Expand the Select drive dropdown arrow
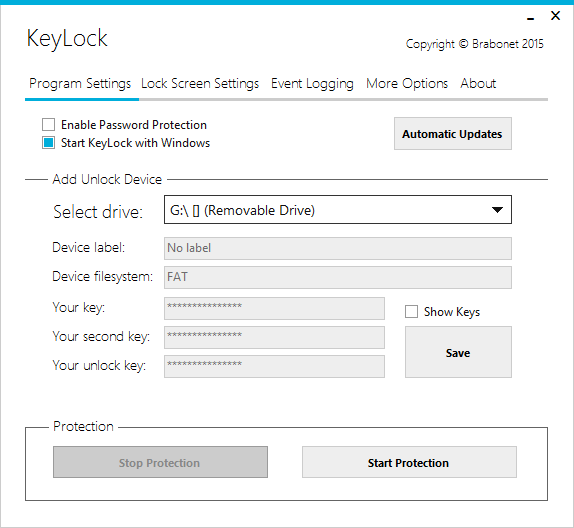Image resolution: width=574 pixels, height=528 pixels. tap(497, 210)
